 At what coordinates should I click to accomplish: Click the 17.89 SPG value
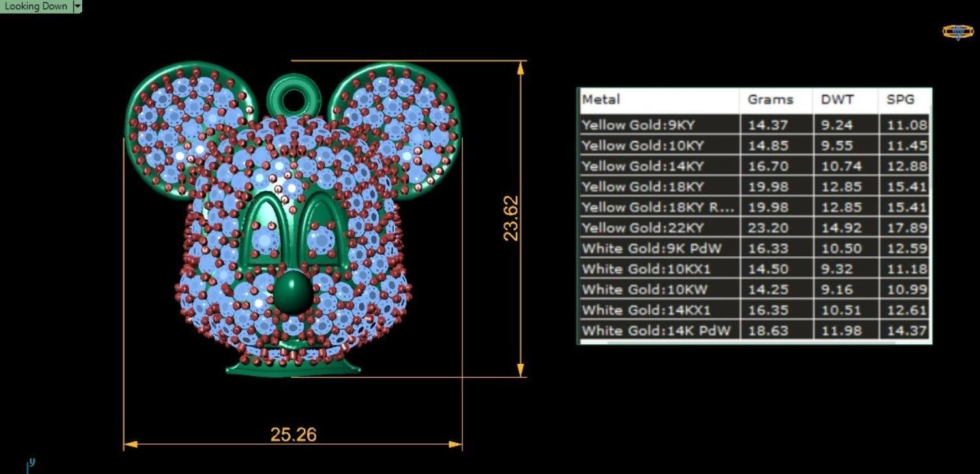(907, 228)
